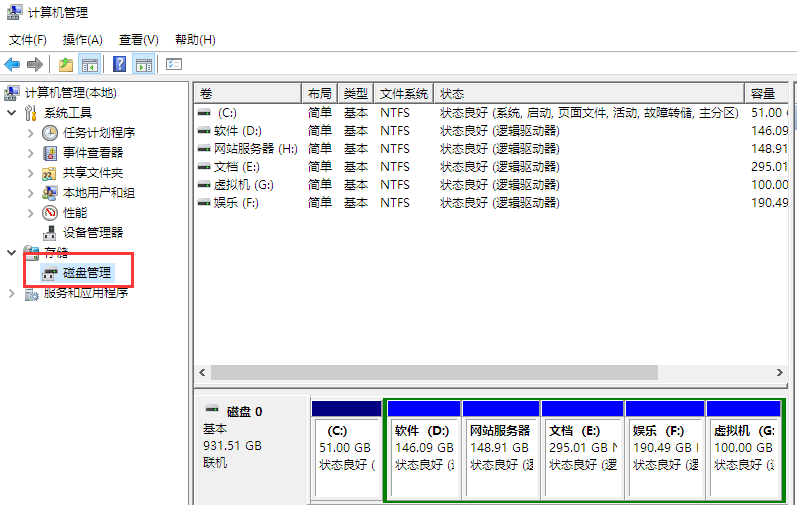Image resolution: width=797 pixels, height=505 pixels.
Task: Click the 计算机管理 title bar app icon
Action: pyautogui.click(x=14, y=12)
